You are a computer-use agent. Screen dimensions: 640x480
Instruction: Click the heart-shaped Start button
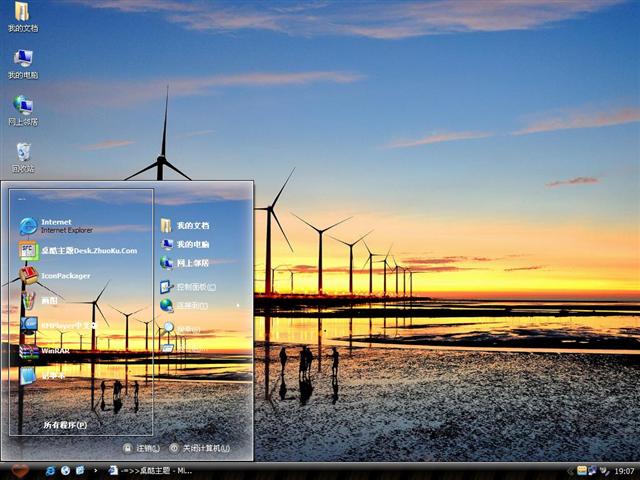click(x=19, y=470)
